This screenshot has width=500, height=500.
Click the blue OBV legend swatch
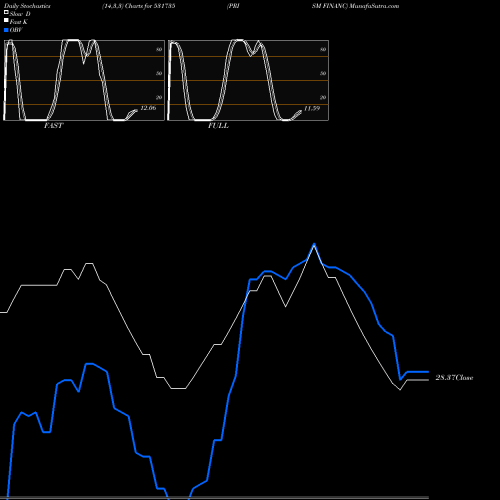click(6, 30)
